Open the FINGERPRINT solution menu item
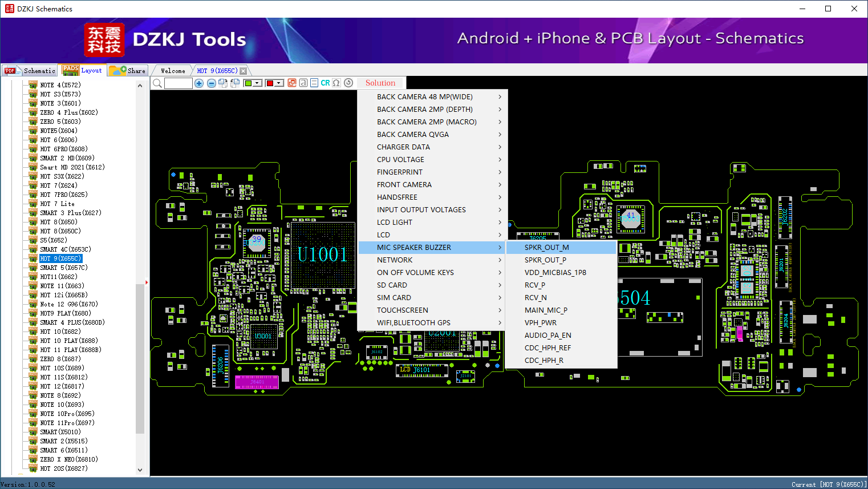The height and width of the screenshot is (489, 868). pos(432,172)
